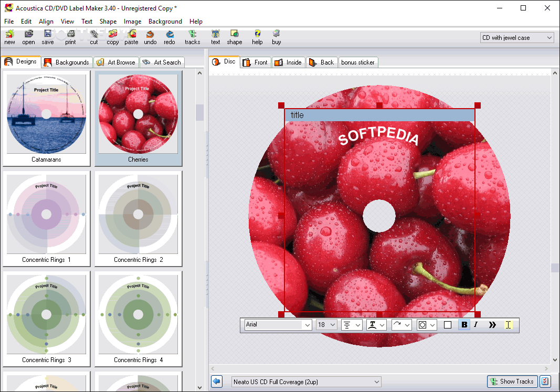
Task: Select the Concentric Rings 2 design
Action: (138, 218)
